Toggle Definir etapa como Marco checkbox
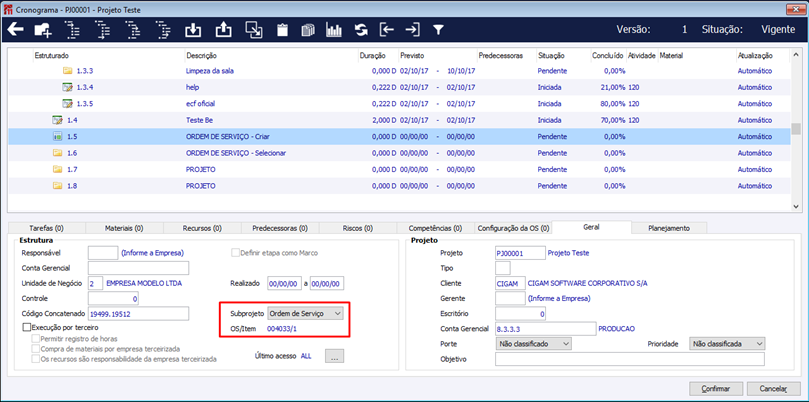This screenshot has width=809, height=402. (x=236, y=253)
